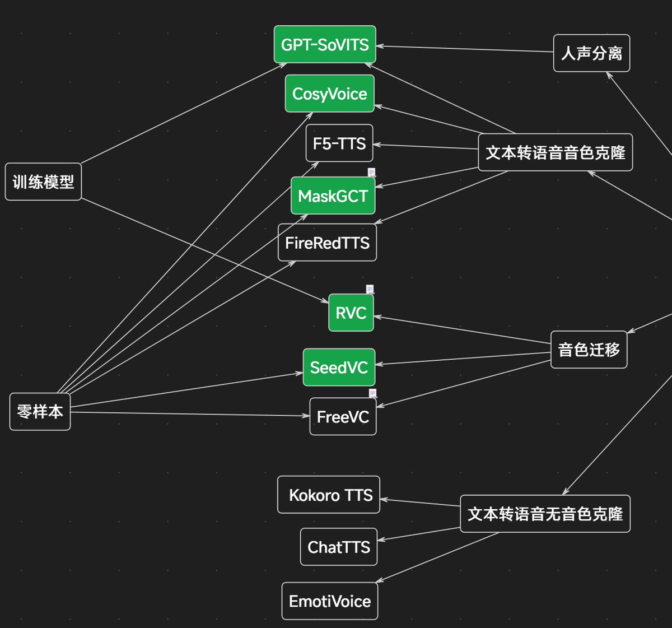Screen dimensions: 672x628
Task: Select the RVC node
Action: coord(351,313)
